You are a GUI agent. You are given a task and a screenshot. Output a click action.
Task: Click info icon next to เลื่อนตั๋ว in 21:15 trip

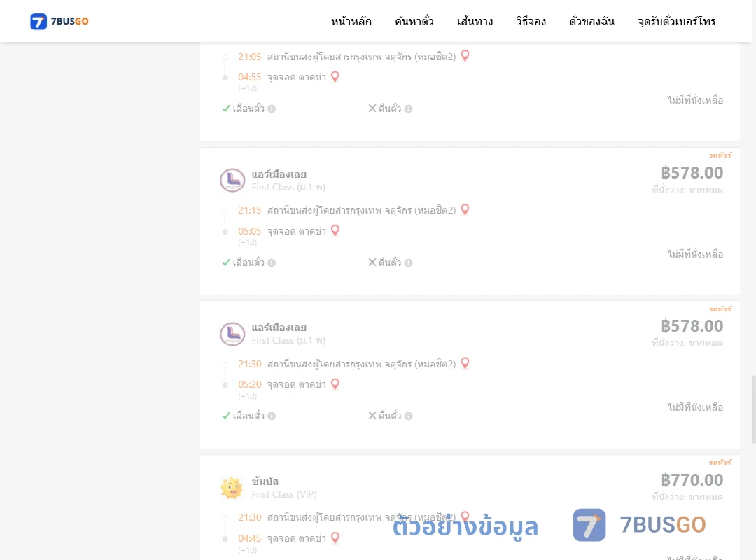(272, 263)
